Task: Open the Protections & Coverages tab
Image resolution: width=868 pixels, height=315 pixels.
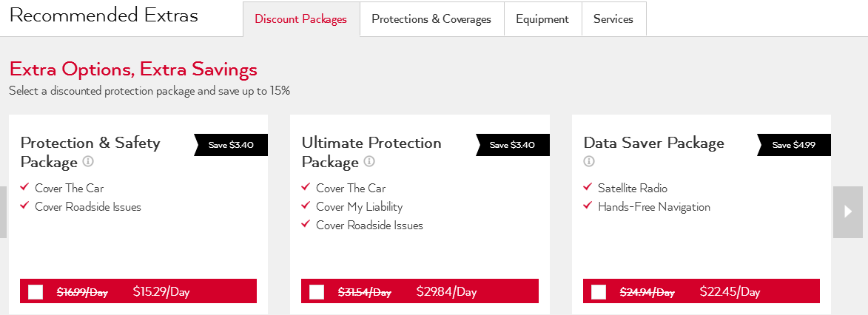Action: 431,19
